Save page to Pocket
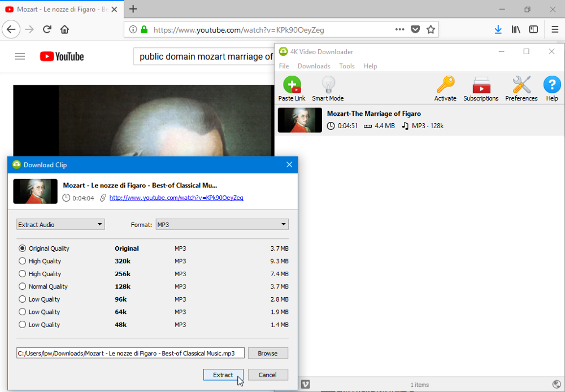Viewport: 565px width, 392px height. (415, 29)
